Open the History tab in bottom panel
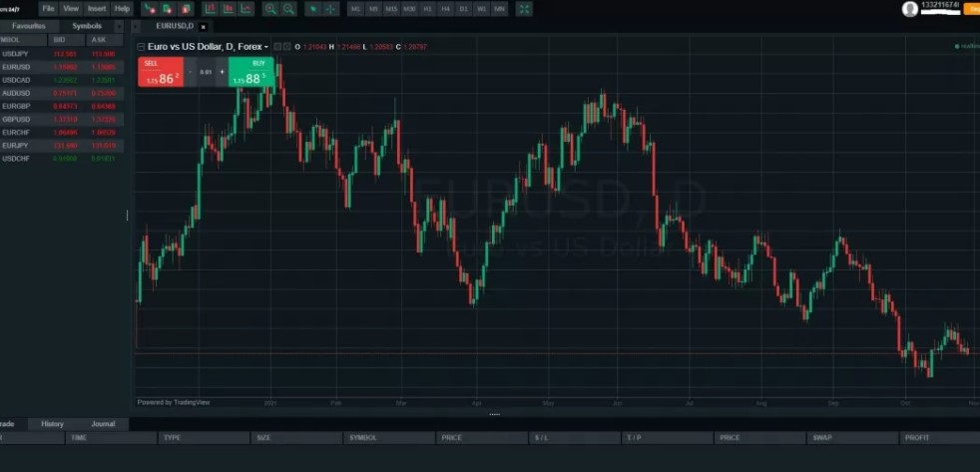Viewport: 980px width, 472px height. (x=53, y=424)
